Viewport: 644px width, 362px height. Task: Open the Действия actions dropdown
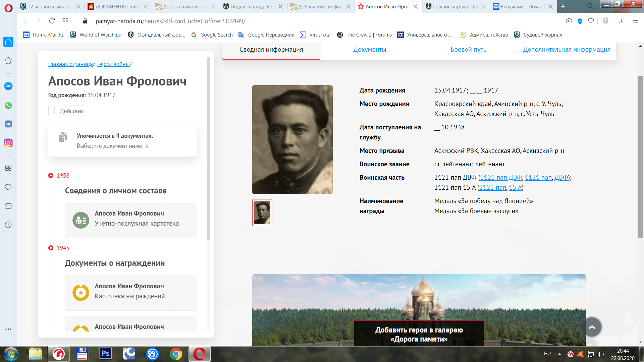(68, 111)
